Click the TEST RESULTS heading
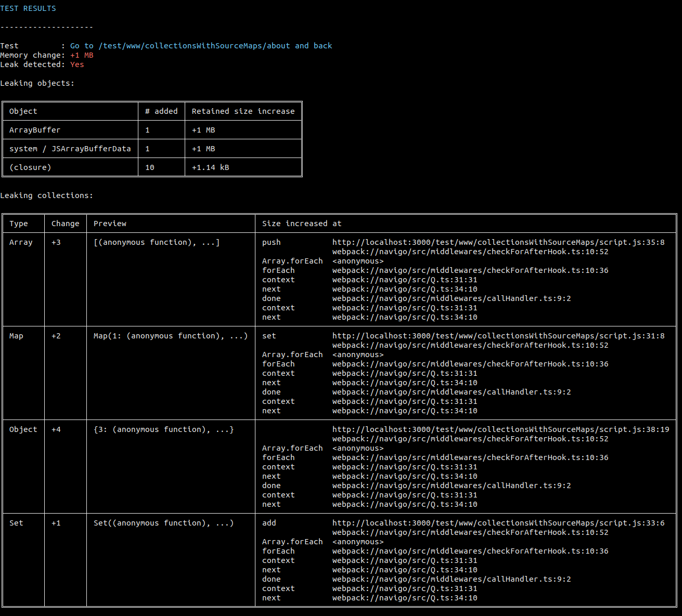The image size is (682, 616). pyautogui.click(x=28, y=8)
